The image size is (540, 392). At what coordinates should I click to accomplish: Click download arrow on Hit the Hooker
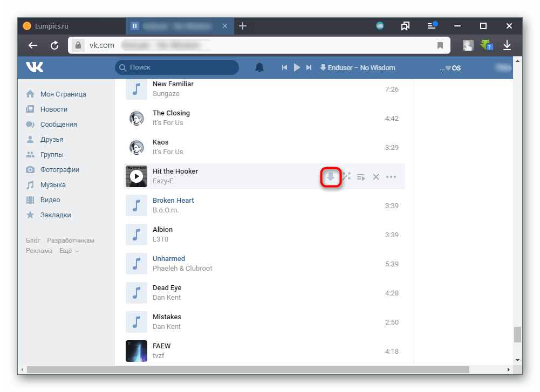pyautogui.click(x=331, y=177)
